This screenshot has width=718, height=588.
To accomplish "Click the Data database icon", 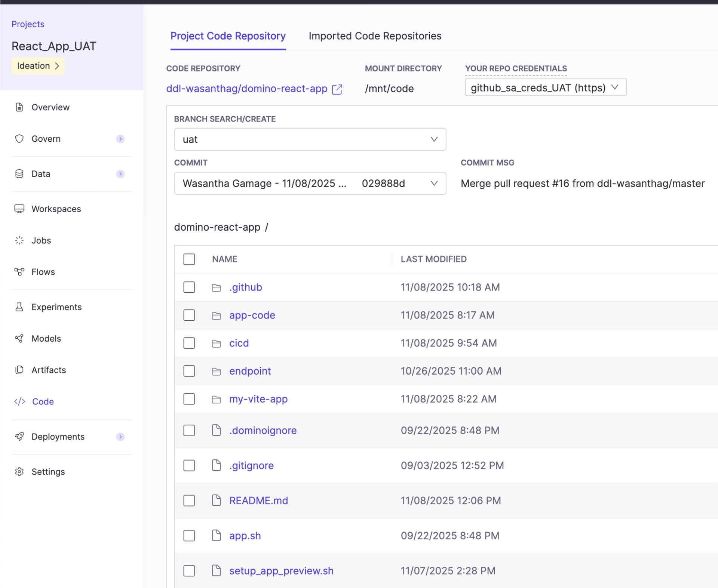I will click(19, 174).
